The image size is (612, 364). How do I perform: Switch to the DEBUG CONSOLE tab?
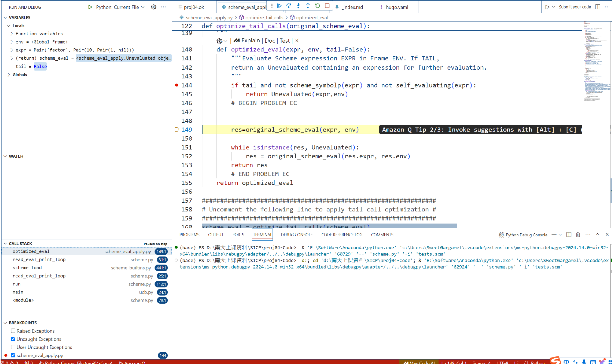coord(297,235)
